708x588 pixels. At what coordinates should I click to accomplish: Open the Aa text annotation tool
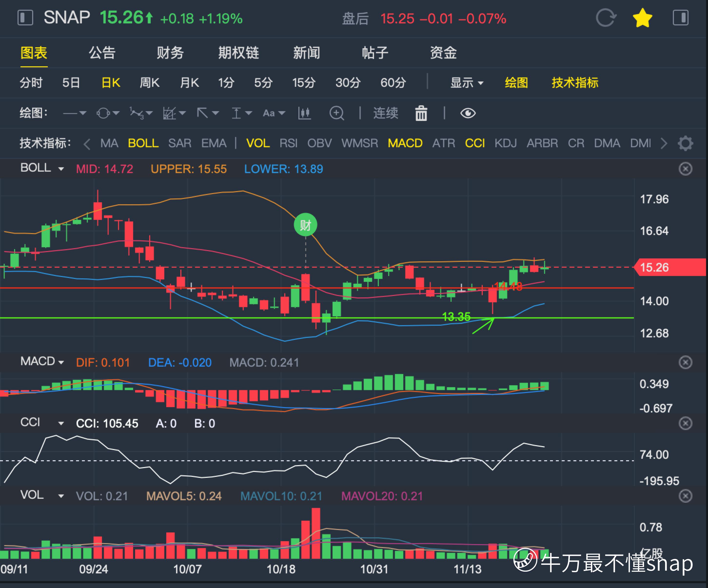coord(269,113)
